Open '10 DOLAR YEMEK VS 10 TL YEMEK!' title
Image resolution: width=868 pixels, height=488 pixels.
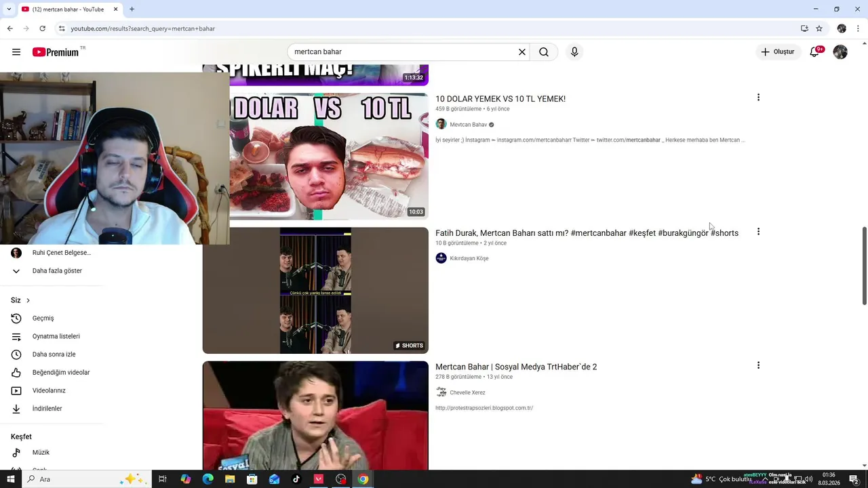(x=500, y=99)
